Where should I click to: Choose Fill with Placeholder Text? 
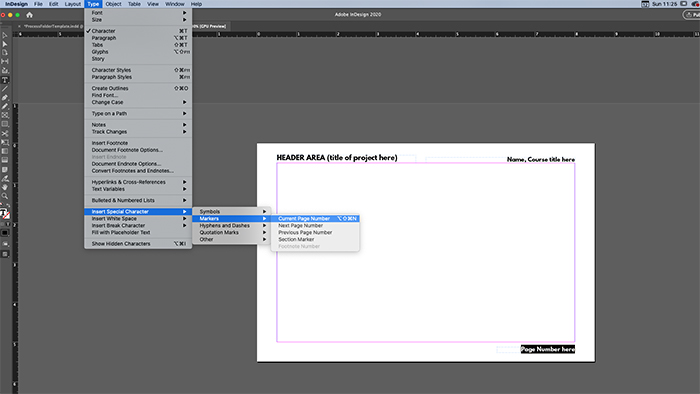pos(138,232)
